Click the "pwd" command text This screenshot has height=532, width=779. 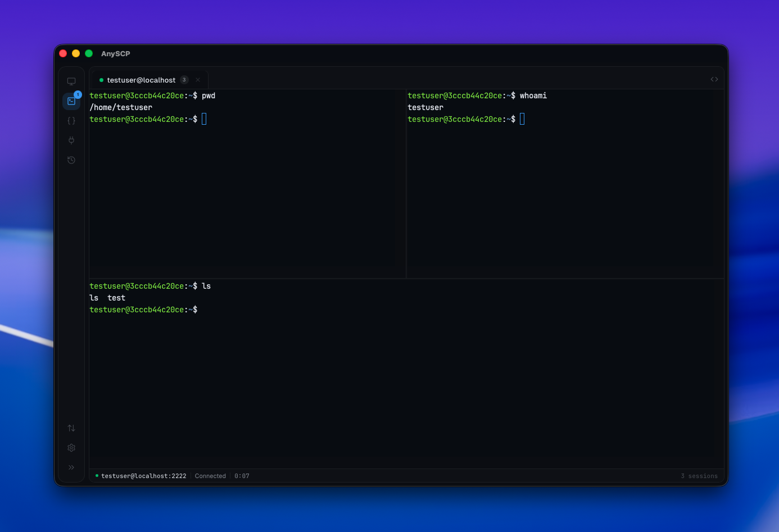[x=209, y=96]
